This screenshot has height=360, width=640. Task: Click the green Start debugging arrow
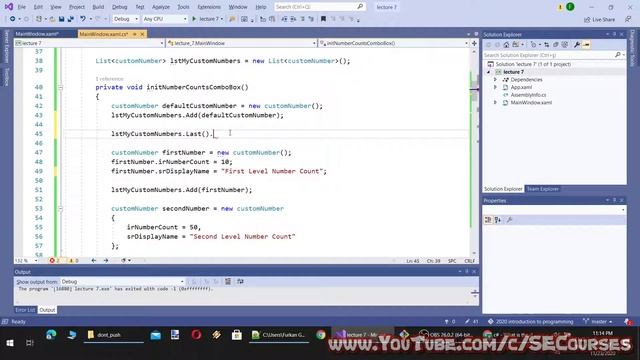[x=194, y=19]
